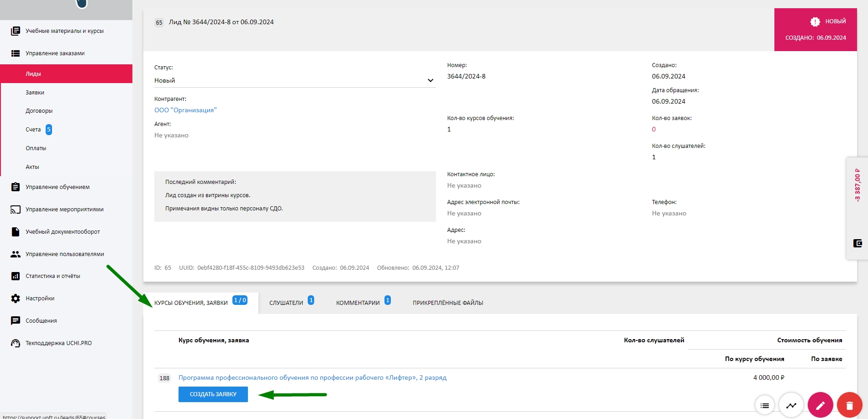Viewport: 868px width, 419px height.
Task: Switch to the Комментарии tab
Action: [363, 303]
